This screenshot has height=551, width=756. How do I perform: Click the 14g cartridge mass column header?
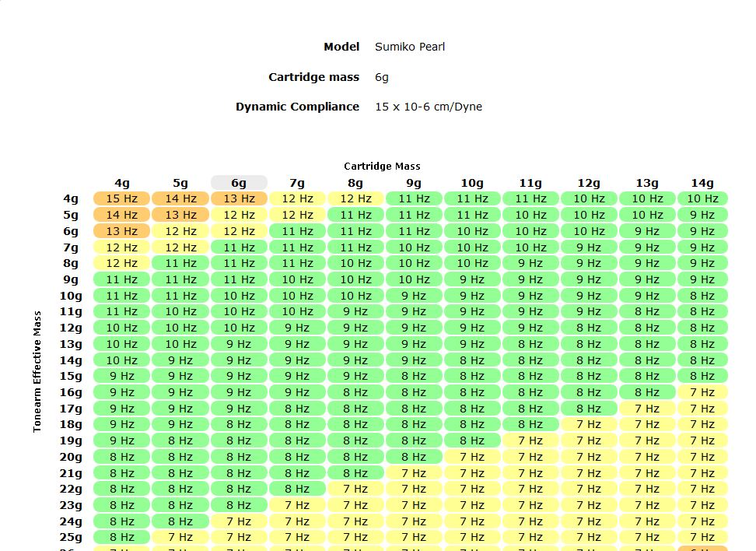point(702,183)
